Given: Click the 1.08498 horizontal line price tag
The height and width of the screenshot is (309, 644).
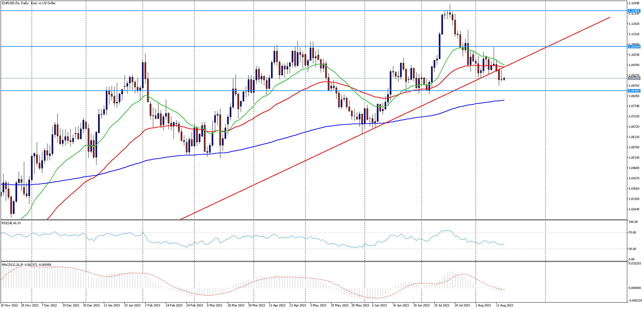Looking at the screenshot, I should pyautogui.click(x=634, y=91).
